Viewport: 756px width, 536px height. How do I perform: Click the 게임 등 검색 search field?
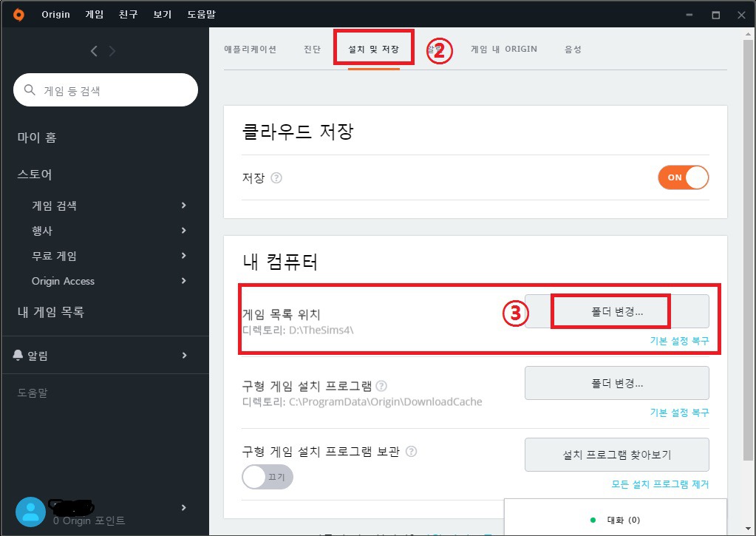tap(106, 90)
